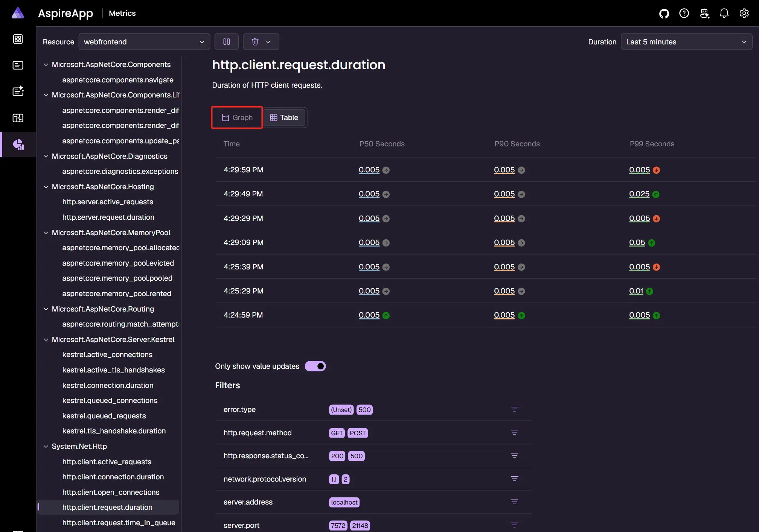Open the remove data dropdown arrow
The width and height of the screenshot is (759, 532).
(x=268, y=42)
